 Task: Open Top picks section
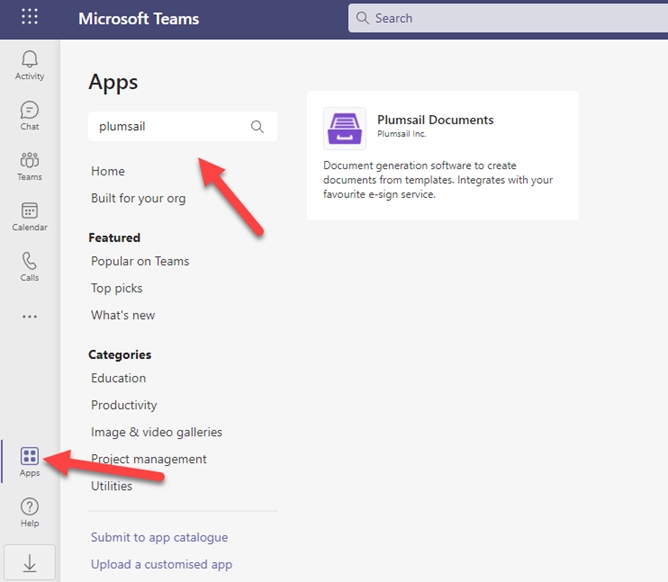pos(116,288)
